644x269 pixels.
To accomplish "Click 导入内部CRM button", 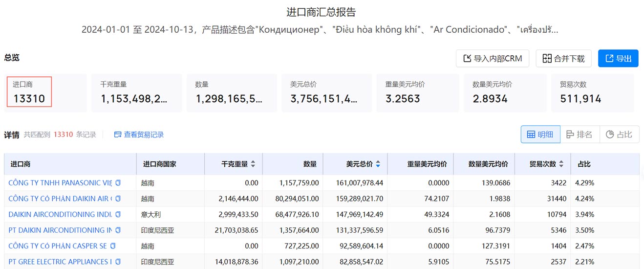I will pyautogui.click(x=493, y=59).
